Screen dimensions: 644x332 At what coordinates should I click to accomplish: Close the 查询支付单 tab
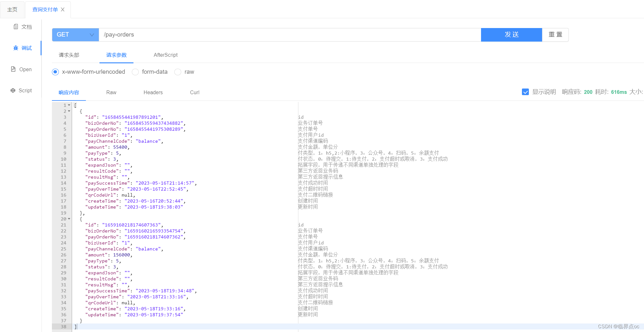[63, 9]
